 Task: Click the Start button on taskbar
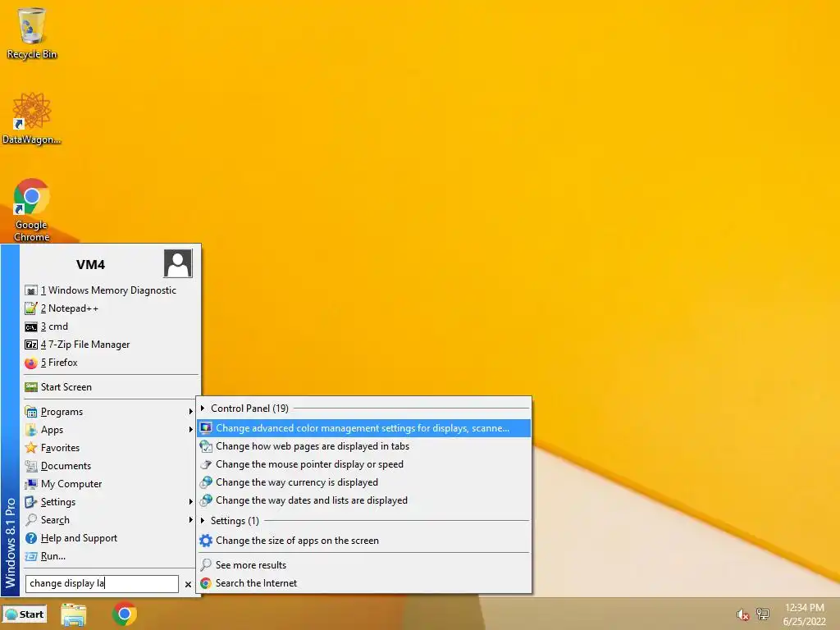pyautogui.click(x=25, y=614)
